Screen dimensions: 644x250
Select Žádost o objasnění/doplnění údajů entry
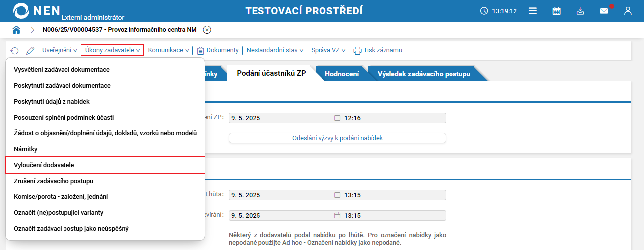click(105, 133)
